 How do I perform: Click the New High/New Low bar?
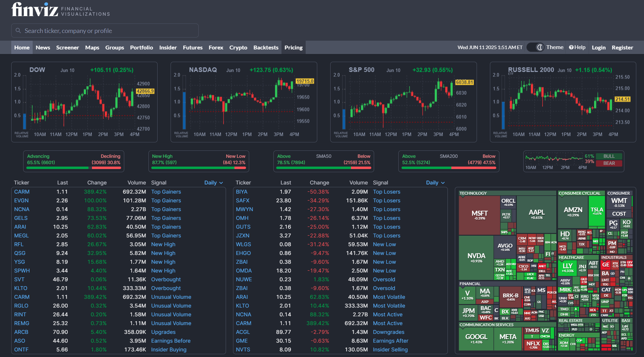point(199,161)
